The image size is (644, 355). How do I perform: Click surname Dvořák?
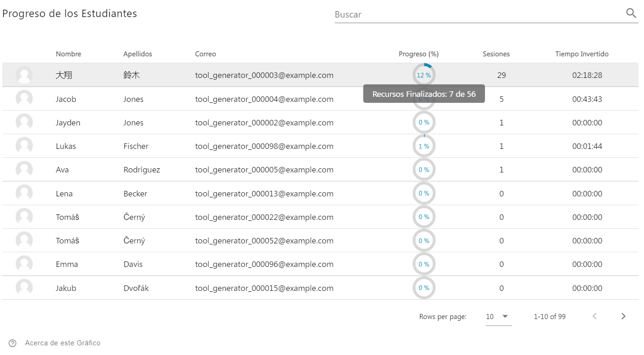point(136,288)
